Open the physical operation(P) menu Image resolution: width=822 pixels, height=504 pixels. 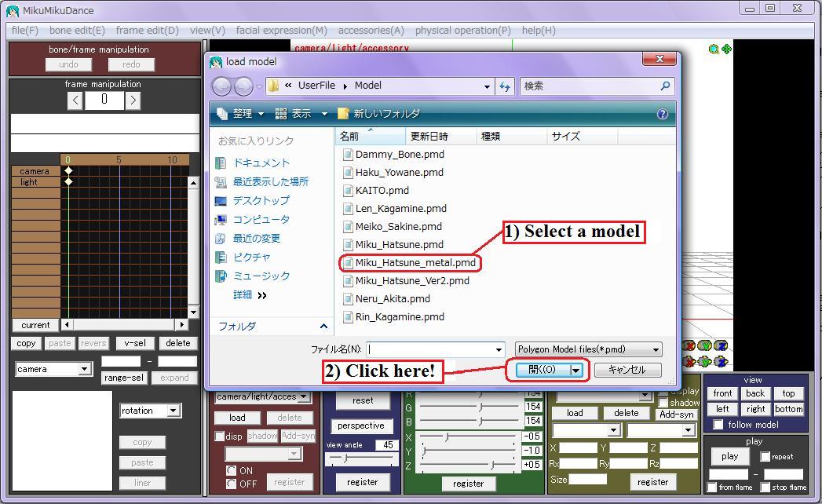pos(463,31)
